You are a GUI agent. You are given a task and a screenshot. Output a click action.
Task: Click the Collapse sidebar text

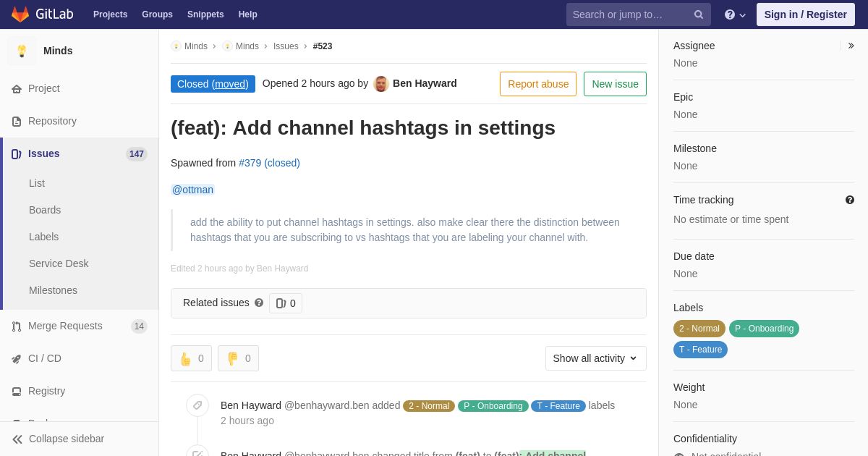(x=67, y=439)
